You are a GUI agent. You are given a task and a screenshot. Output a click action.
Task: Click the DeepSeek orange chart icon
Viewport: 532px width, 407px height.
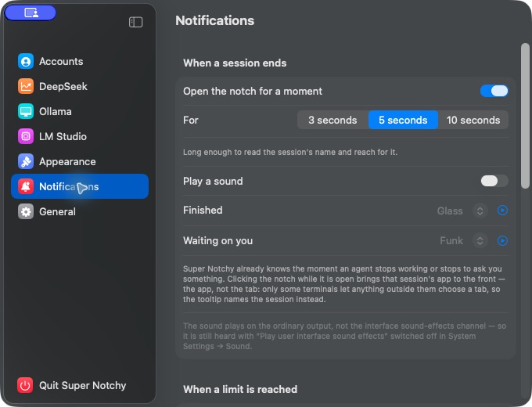click(x=26, y=86)
